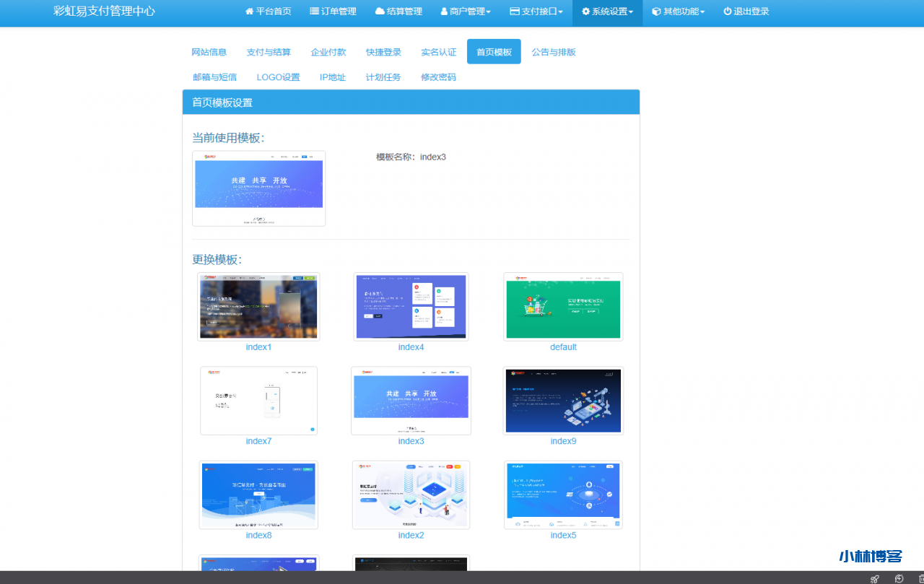924x584 pixels.
Task: Click the rocket icon in bottom bar
Action: (875, 578)
